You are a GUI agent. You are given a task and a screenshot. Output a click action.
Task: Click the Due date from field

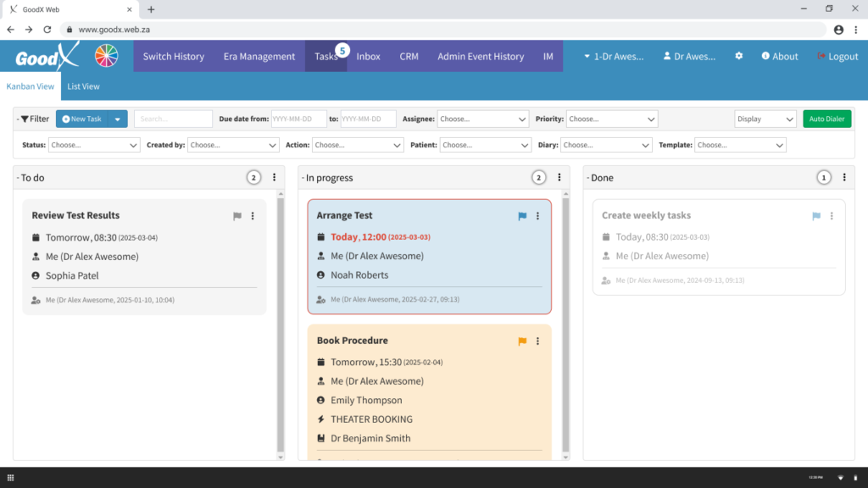coord(299,119)
